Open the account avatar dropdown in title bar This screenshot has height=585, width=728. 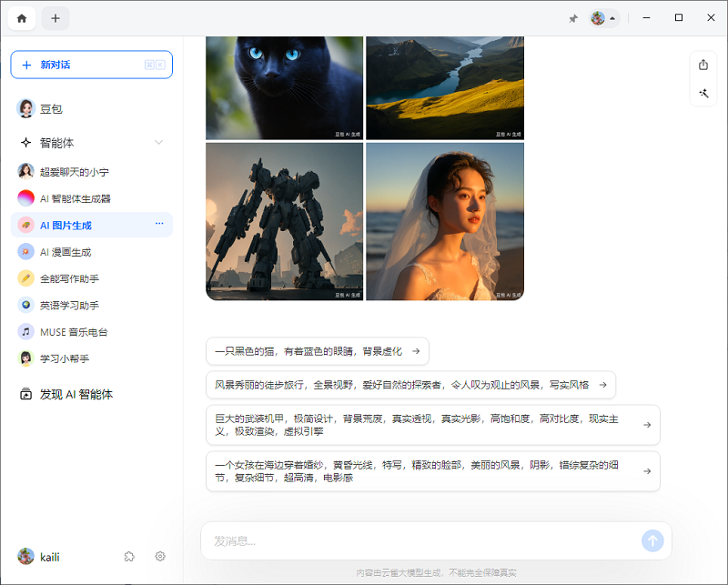(x=603, y=18)
